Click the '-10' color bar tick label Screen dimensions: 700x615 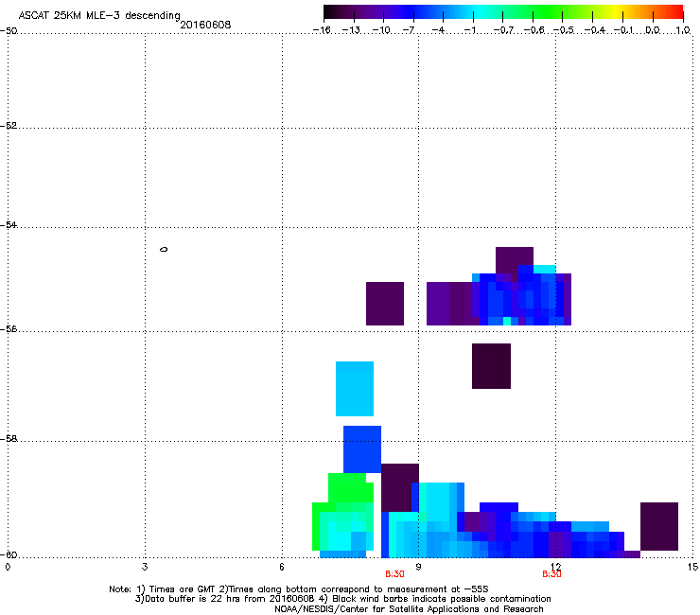[381, 30]
